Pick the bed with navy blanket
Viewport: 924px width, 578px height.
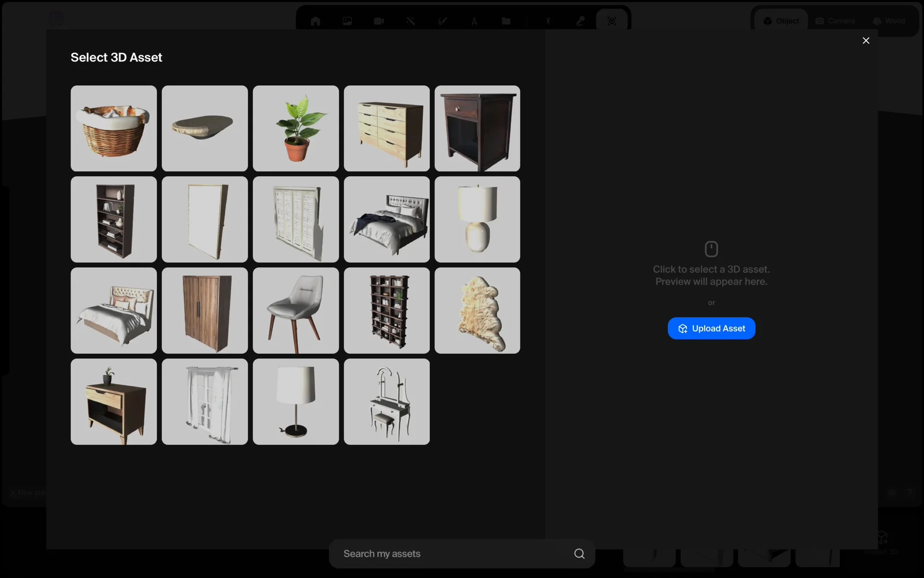386,219
